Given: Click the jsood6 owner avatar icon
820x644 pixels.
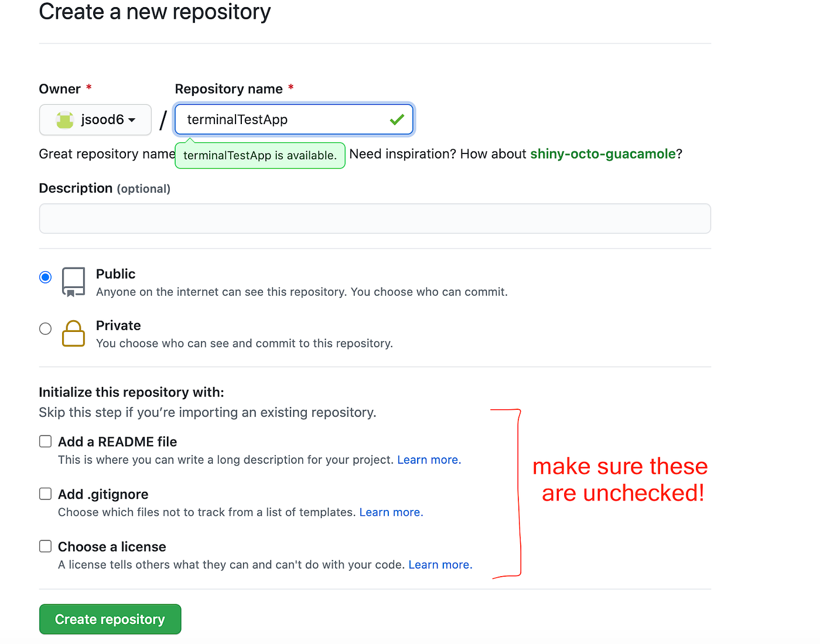Looking at the screenshot, I should pos(66,119).
